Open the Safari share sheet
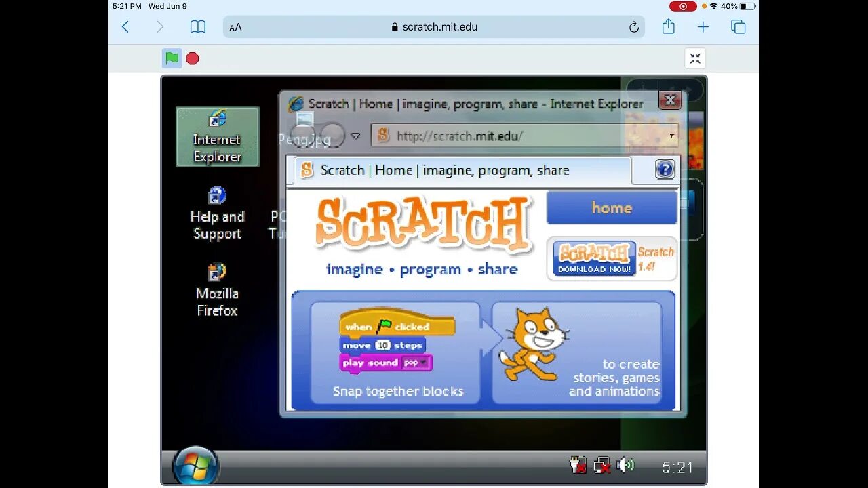The width and height of the screenshot is (868, 488). (x=669, y=26)
